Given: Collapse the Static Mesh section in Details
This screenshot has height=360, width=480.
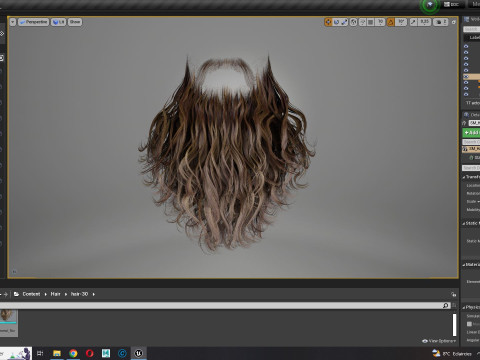Looking at the screenshot, I should 464,223.
